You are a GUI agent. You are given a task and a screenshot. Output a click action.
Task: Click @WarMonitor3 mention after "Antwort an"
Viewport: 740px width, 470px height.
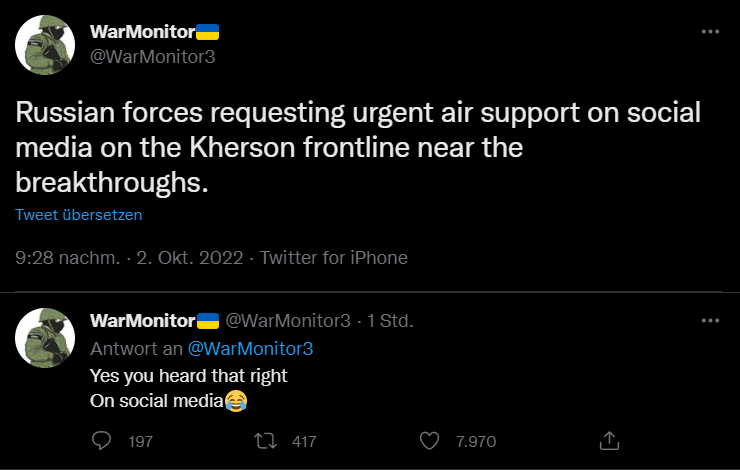pyautogui.click(x=251, y=348)
